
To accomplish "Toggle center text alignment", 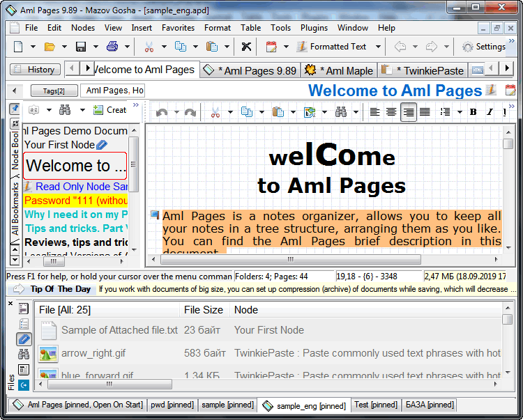I will (x=391, y=112).
